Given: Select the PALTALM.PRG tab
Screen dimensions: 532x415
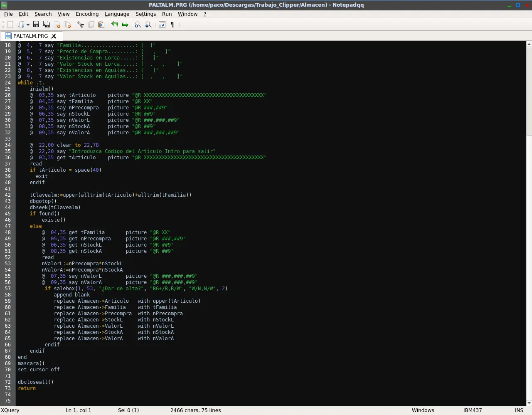Looking at the screenshot, I should coord(31,36).
